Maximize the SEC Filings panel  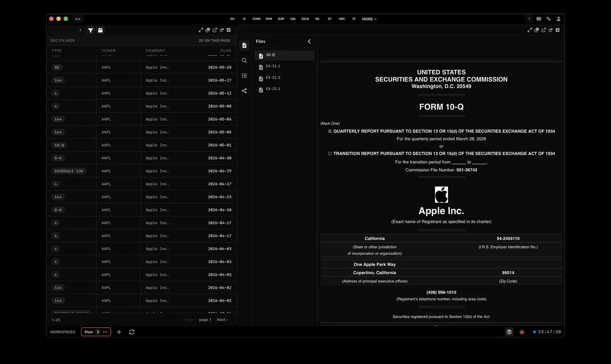pos(201,30)
